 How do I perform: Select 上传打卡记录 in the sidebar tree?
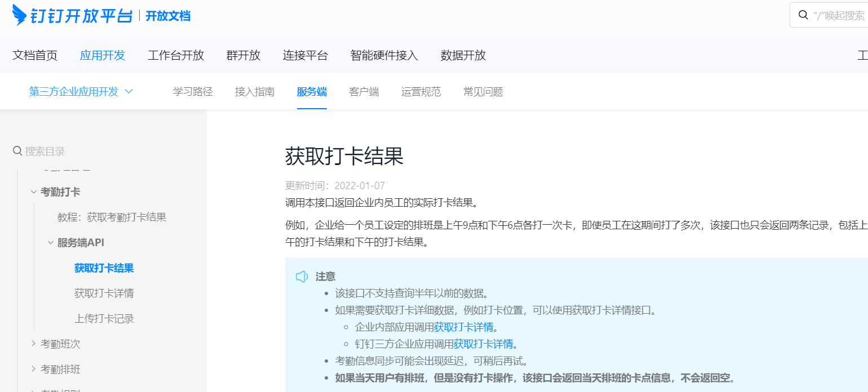click(104, 319)
